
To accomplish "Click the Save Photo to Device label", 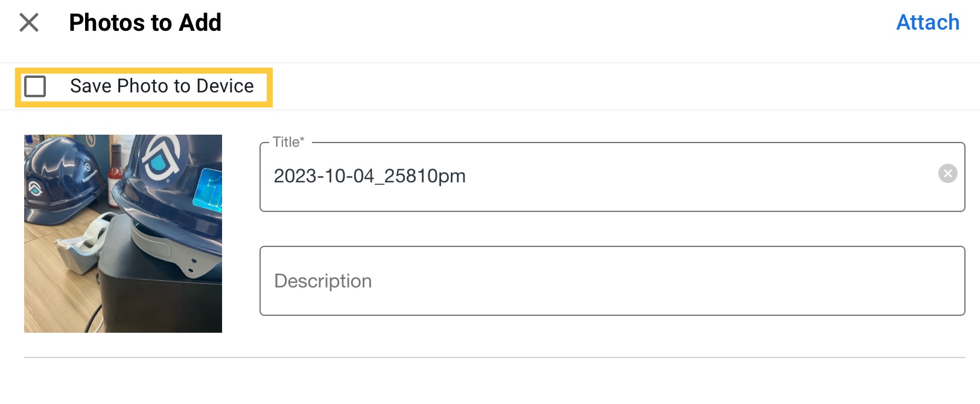I will pyautogui.click(x=162, y=86).
